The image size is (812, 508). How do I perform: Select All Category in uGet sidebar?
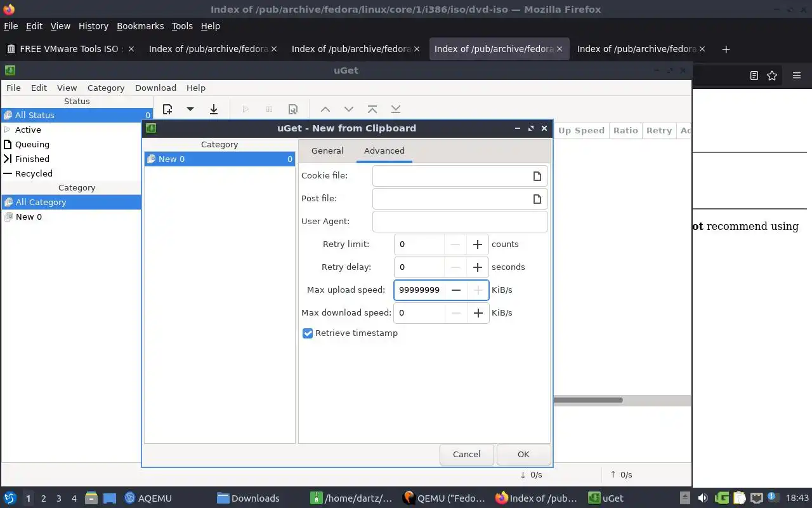(x=71, y=202)
